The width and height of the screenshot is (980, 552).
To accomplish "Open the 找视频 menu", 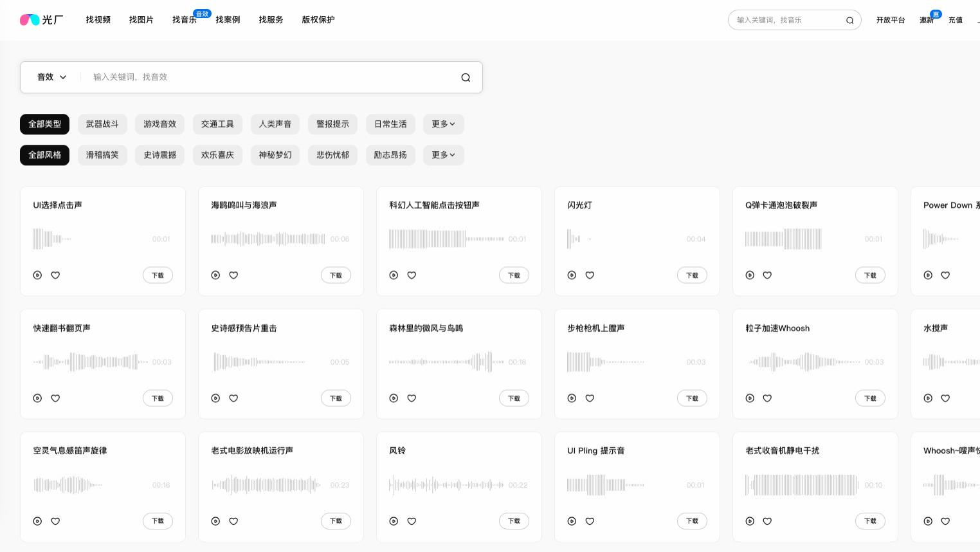I will pos(98,20).
